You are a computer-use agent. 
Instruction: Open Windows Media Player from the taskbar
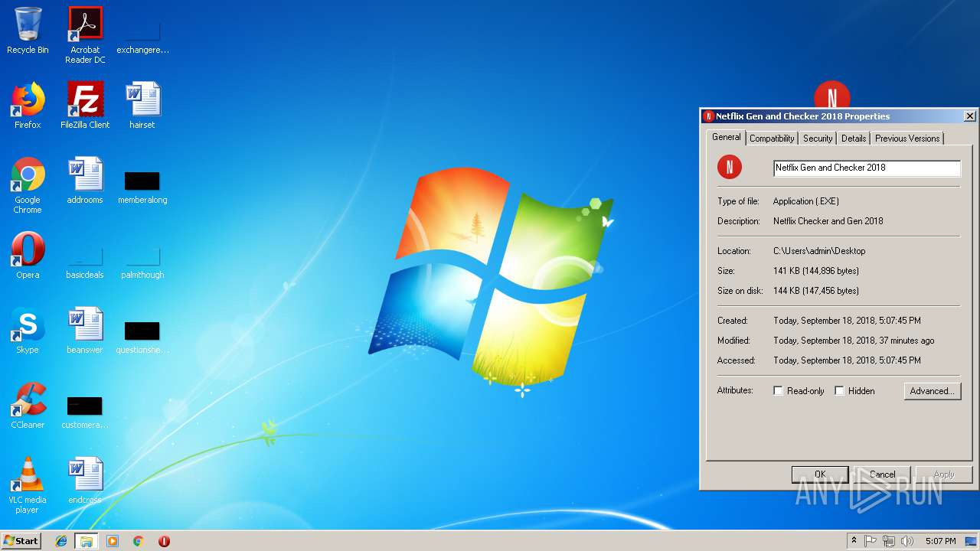pos(113,541)
